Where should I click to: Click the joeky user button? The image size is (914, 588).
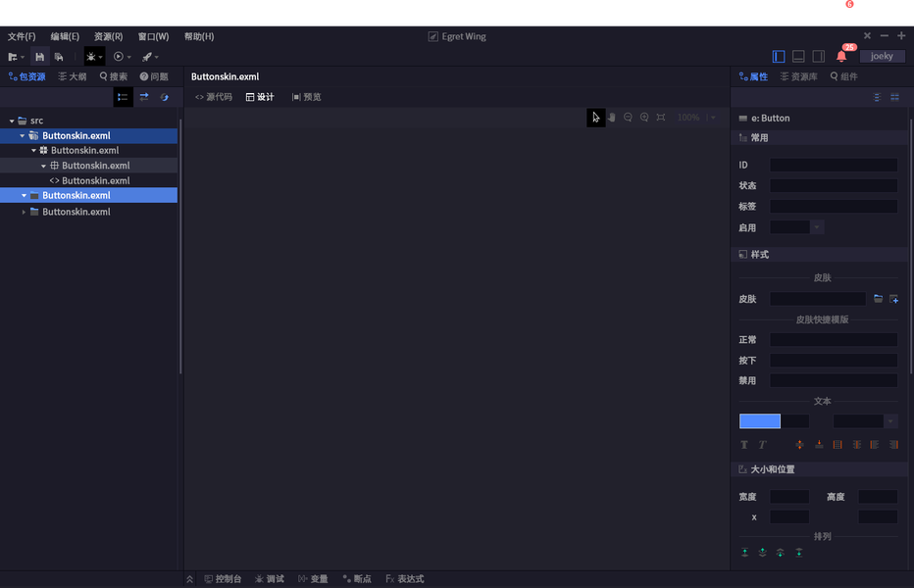pos(882,56)
